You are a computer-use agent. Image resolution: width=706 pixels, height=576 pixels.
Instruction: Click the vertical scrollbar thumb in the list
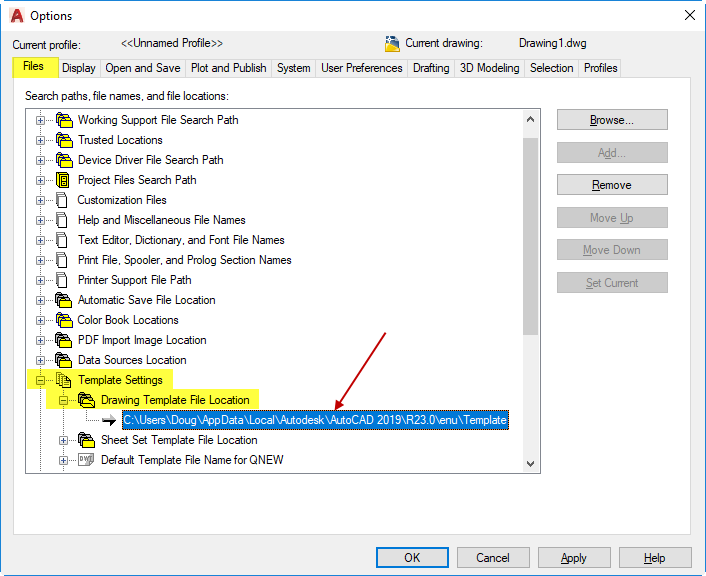(530, 236)
